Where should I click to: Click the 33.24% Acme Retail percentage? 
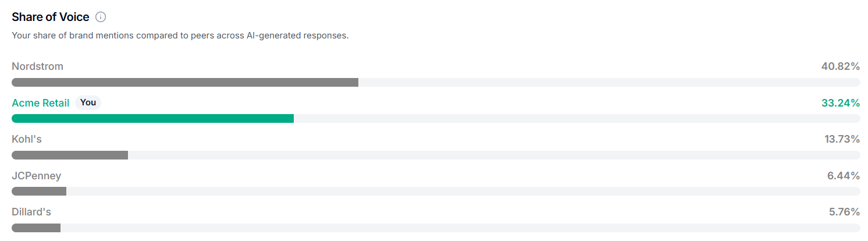pyautogui.click(x=841, y=103)
